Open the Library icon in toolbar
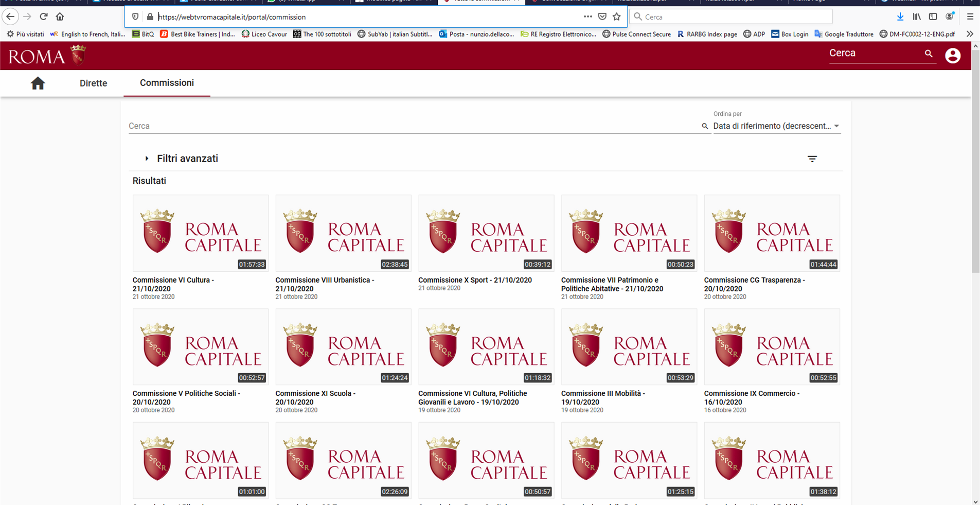980x505 pixels. (917, 16)
